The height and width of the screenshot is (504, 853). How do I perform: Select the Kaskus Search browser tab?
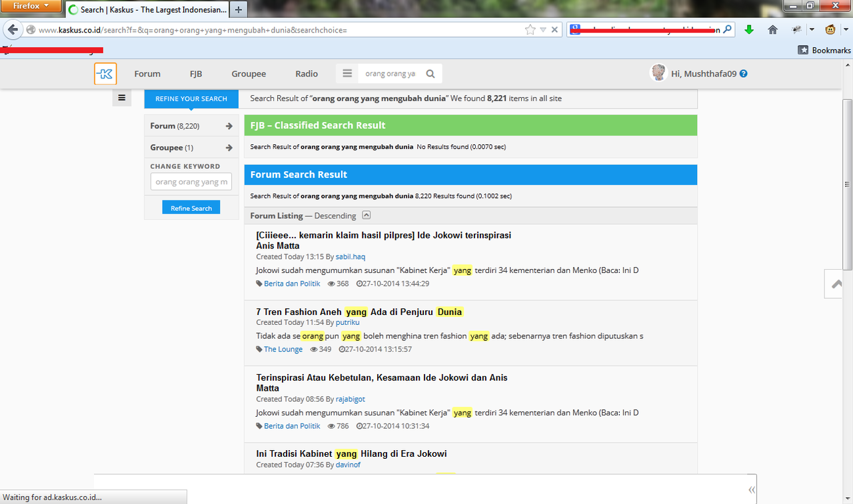(147, 9)
